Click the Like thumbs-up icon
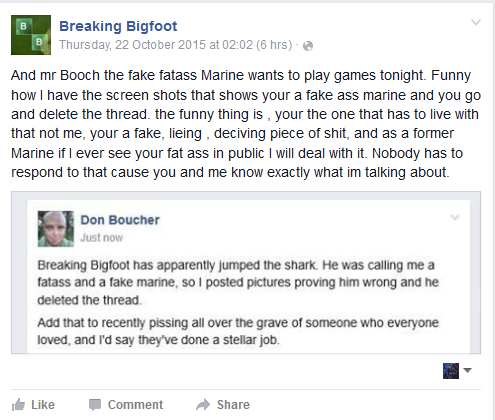This screenshot has width=495, height=420. click(x=18, y=405)
